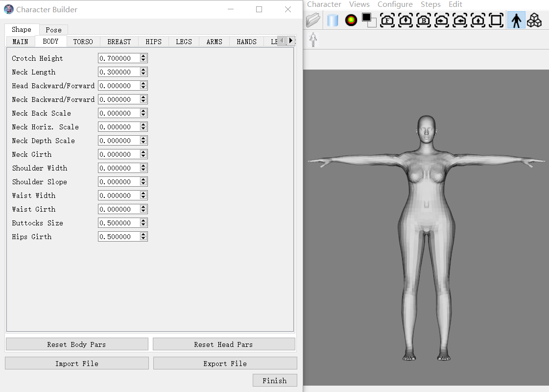Click the Neck Length value field
The height and width of the screenshot is (392, 549).
pos(119,72)
